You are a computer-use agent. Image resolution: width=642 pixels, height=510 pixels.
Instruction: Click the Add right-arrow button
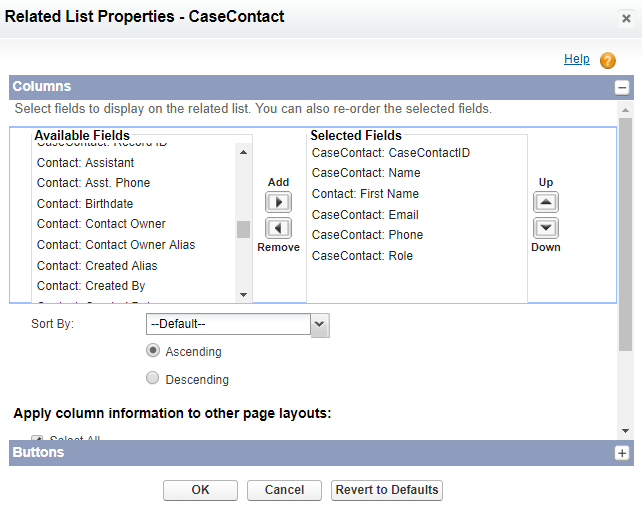click(278, 203)
